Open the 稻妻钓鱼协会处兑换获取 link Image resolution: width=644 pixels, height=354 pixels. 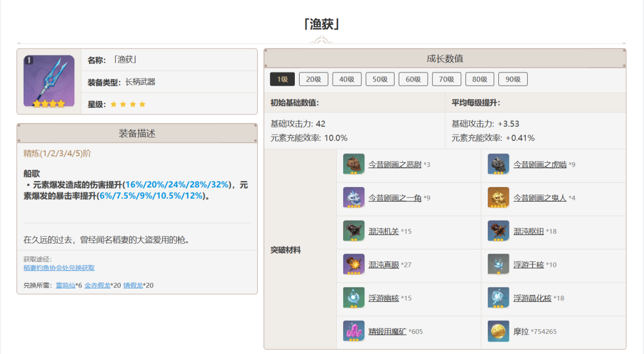[59, 268]
